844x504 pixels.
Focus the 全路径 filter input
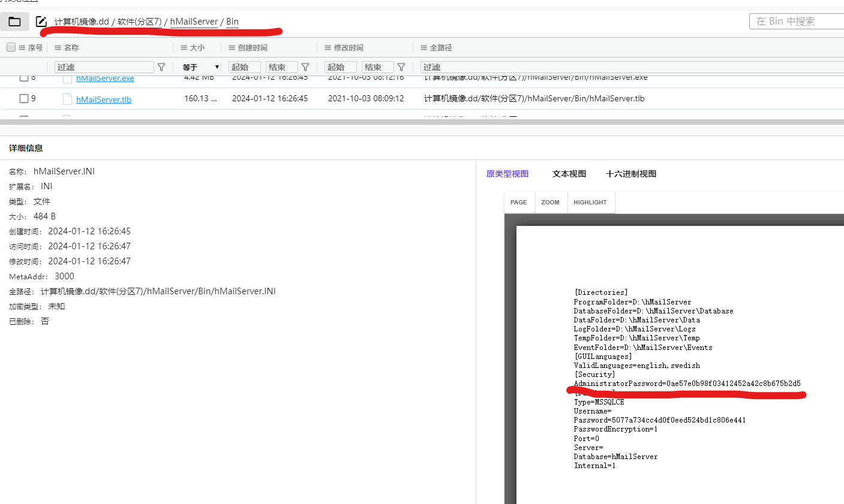(x=632, y=67)
